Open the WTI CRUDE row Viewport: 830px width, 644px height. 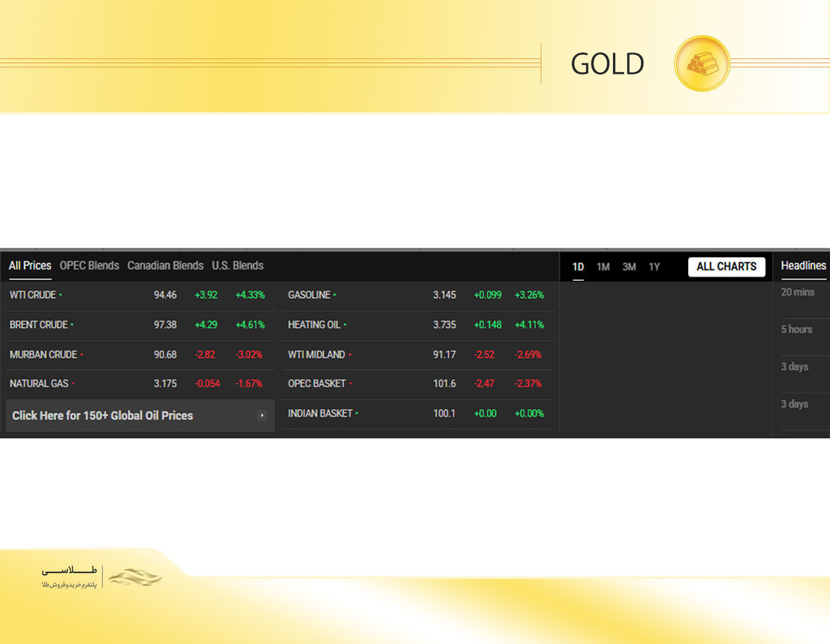click(140, 295)
